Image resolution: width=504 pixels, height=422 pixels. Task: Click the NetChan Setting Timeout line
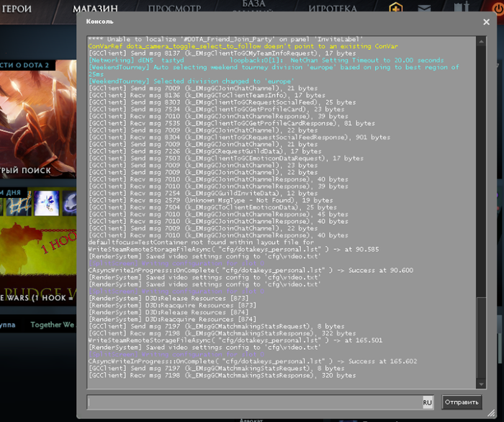[266, 60]
